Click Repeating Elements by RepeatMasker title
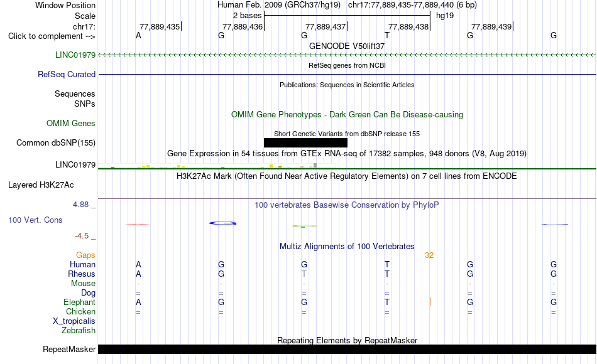Image resolution: width=597 pixels, height=364 pixels. 347,340
